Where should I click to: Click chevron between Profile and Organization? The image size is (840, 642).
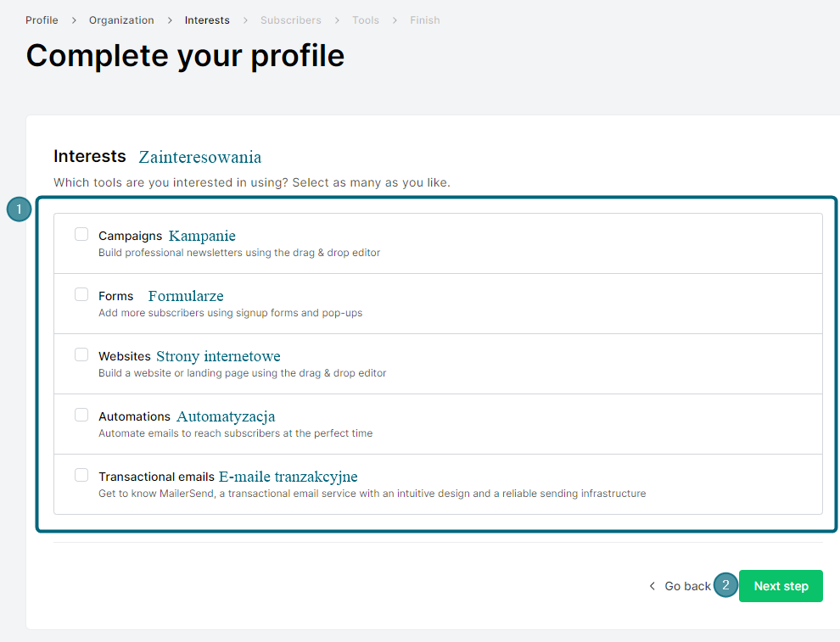(x=74, y=20)
